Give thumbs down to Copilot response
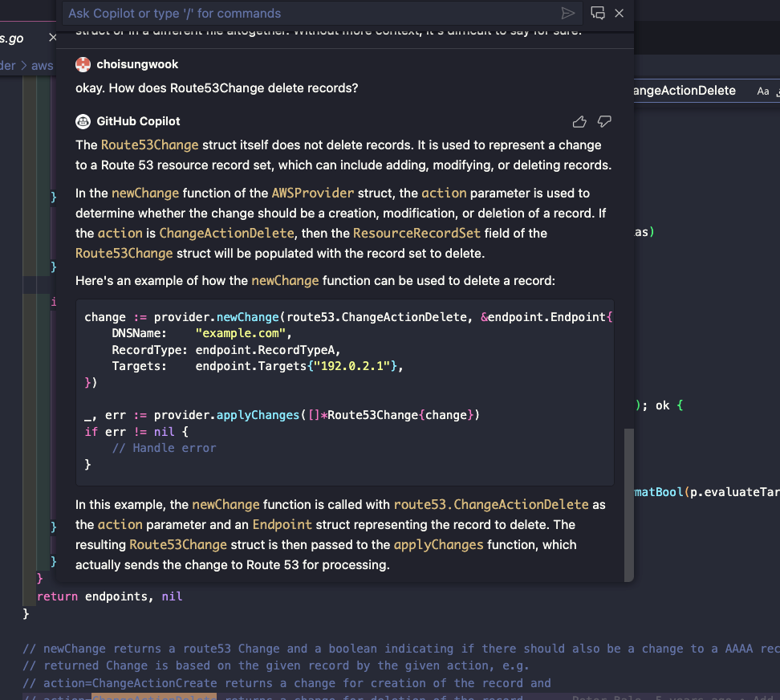 (604, 122)
